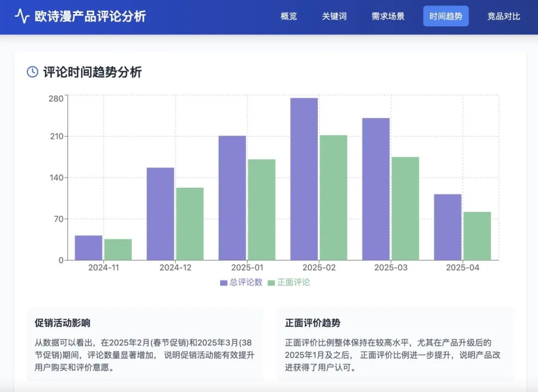Click the 210 y-axis value
Viewport: 538px width, 392px height.
point(57,136)
